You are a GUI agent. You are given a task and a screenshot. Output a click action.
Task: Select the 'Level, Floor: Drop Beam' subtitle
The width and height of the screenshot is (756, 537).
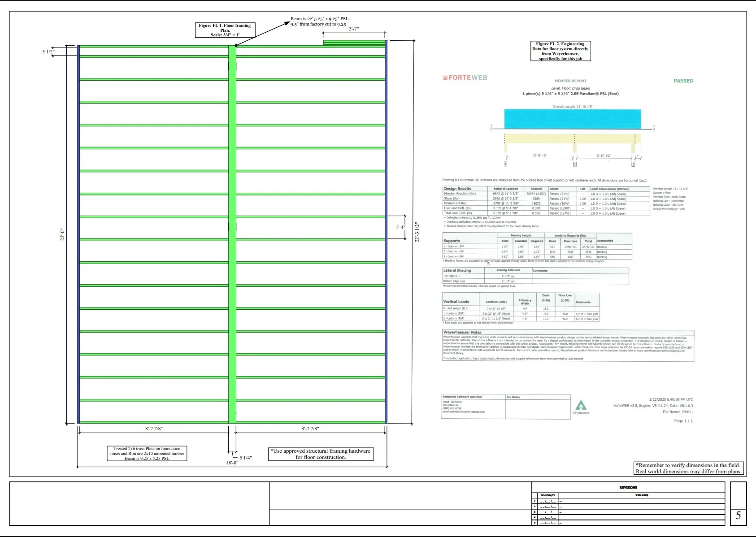pos(571,88)
